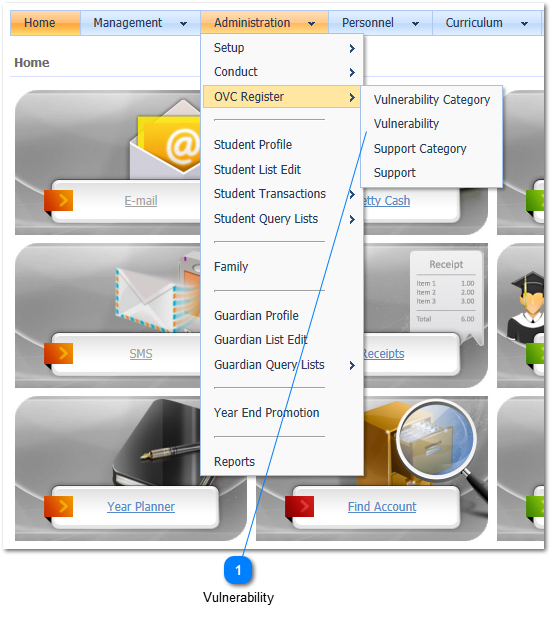Expand the Curriculum menu arrow
Screen dimensions: 552x621
point(524,24)
